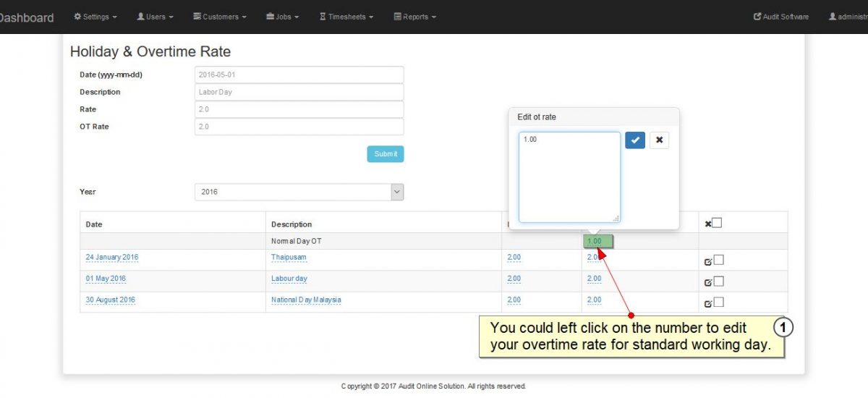Open the Customers menu

click(219, 17)
